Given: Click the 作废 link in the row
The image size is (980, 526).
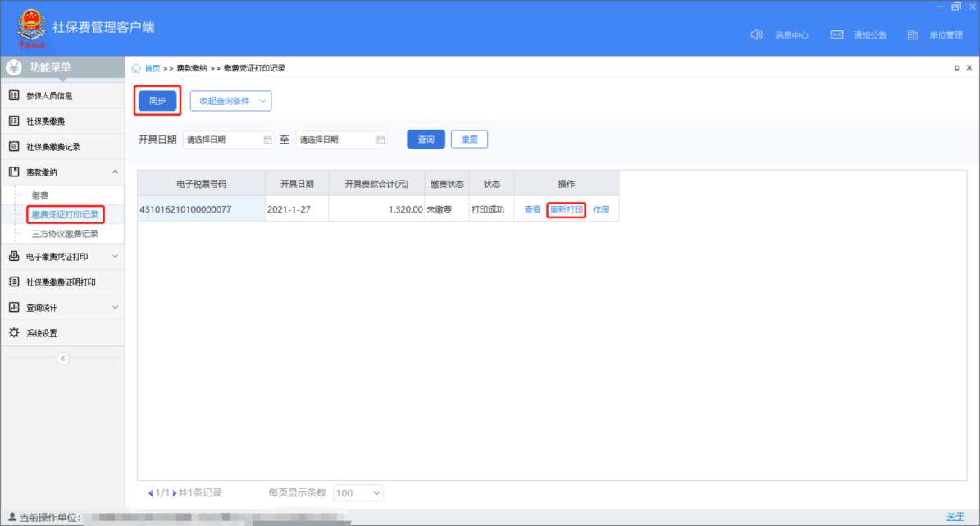Looking at the screenshot, I should (601, 209).
